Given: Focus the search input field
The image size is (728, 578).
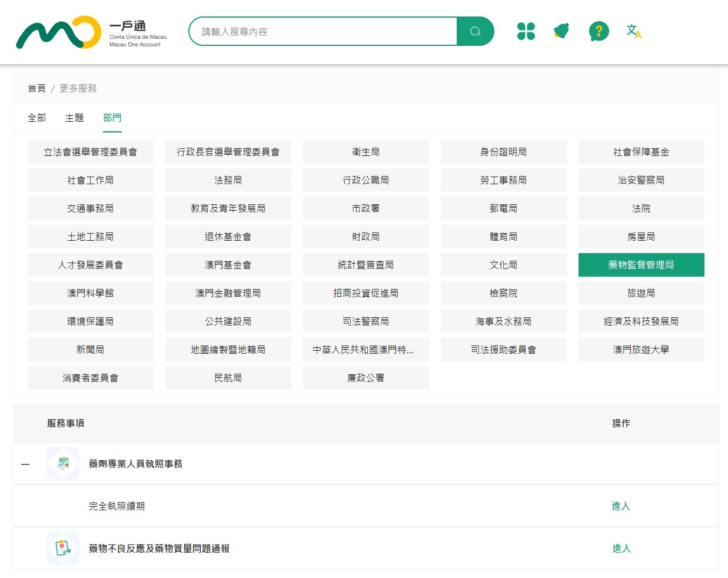Looking at the screenshot, I should pyautogui.click(x=324, y=31).
